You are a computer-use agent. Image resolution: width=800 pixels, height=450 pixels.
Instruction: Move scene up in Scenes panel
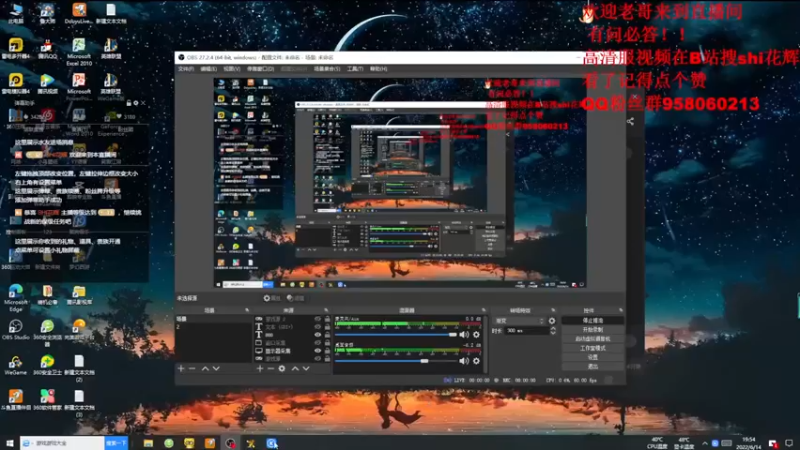tap(205, 368)
